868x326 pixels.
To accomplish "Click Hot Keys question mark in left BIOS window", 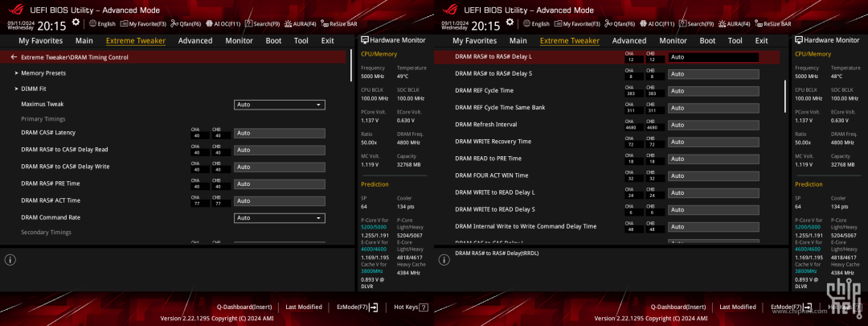I will (424, 307).
